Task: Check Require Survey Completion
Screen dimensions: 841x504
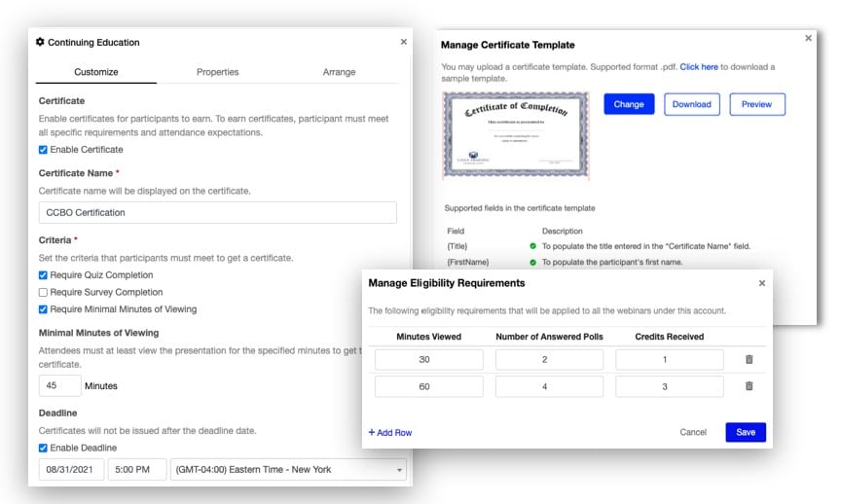Action: tap(43, 292)
